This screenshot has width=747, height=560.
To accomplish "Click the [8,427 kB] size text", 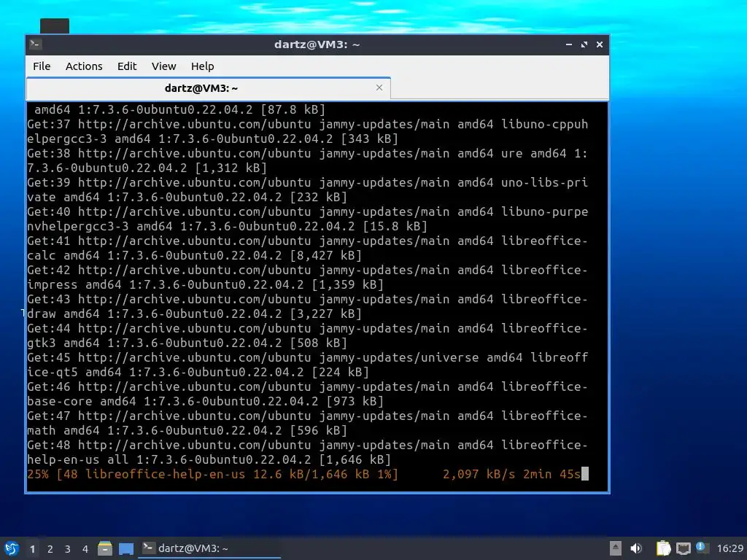I will (x=326, y=255).
